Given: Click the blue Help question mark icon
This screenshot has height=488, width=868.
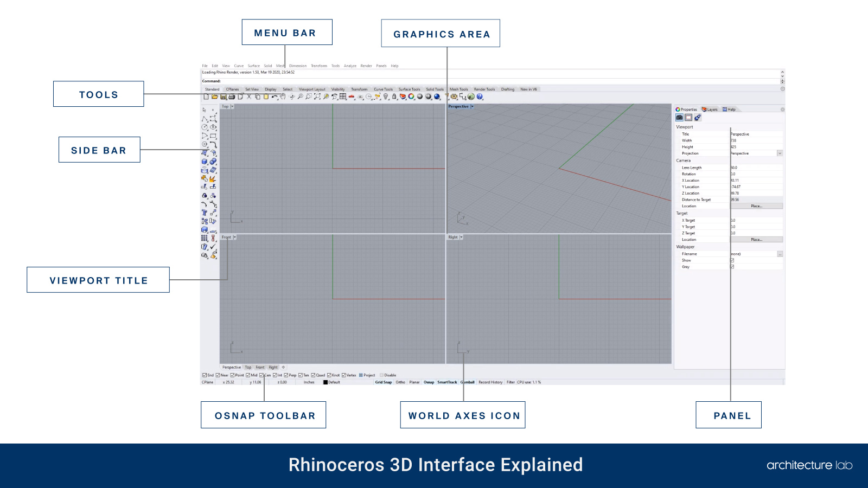Looking at the screenshot, I should point(480,97).
